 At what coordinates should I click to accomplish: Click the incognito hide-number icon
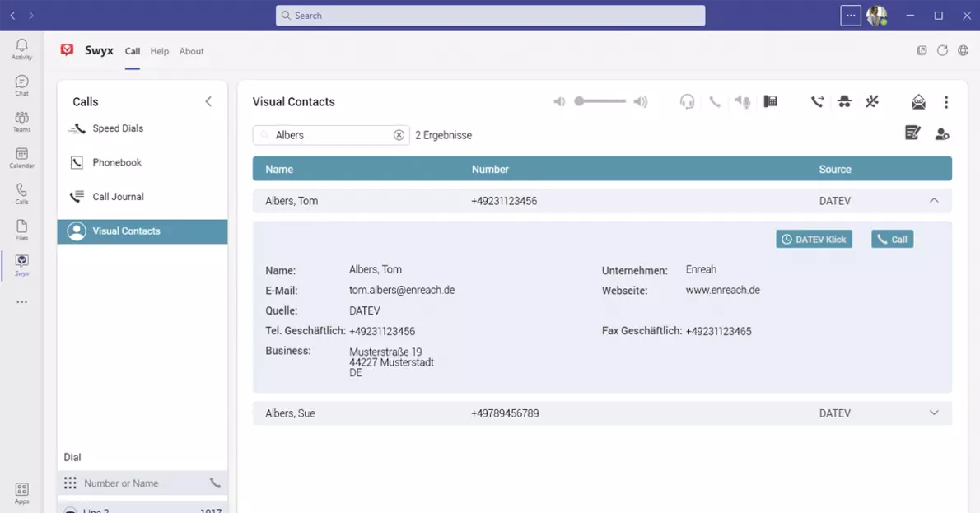point(844,102)
